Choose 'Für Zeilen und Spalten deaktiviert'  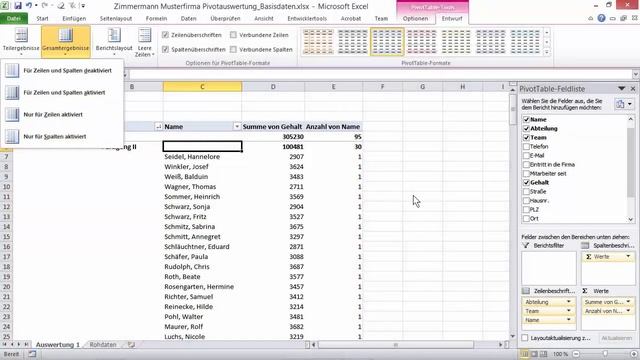(x=62, y=71)
